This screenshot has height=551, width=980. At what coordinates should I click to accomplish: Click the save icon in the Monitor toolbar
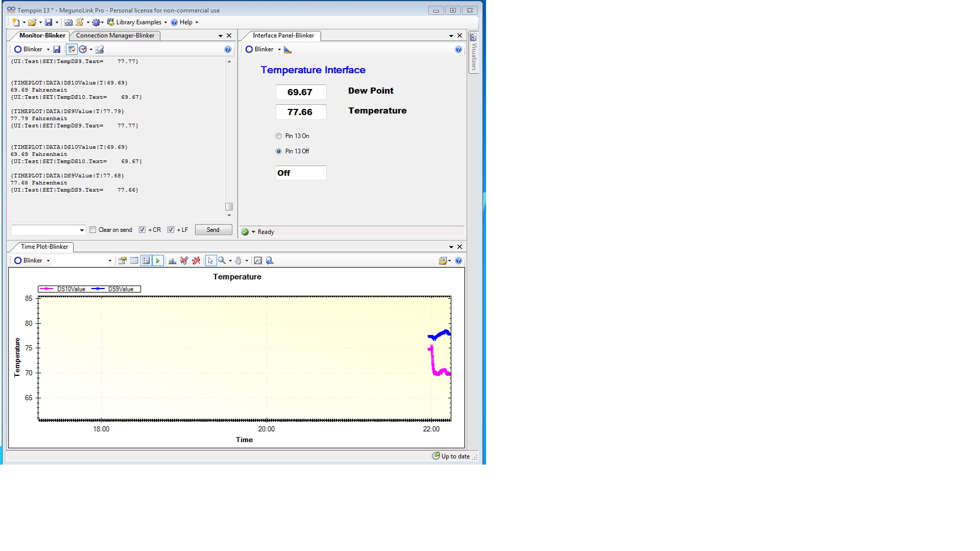57,49
